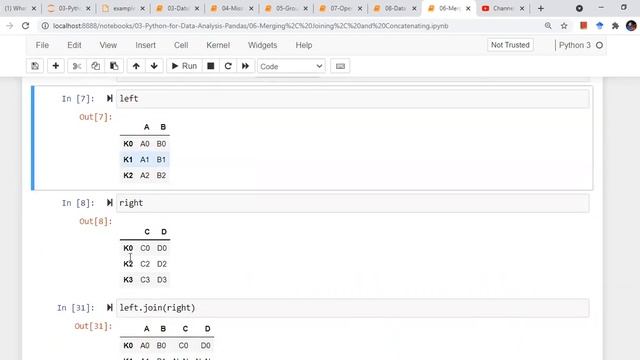Open the browser profile avatar
This screenshot has height=360, width=640.
point(631,26)
